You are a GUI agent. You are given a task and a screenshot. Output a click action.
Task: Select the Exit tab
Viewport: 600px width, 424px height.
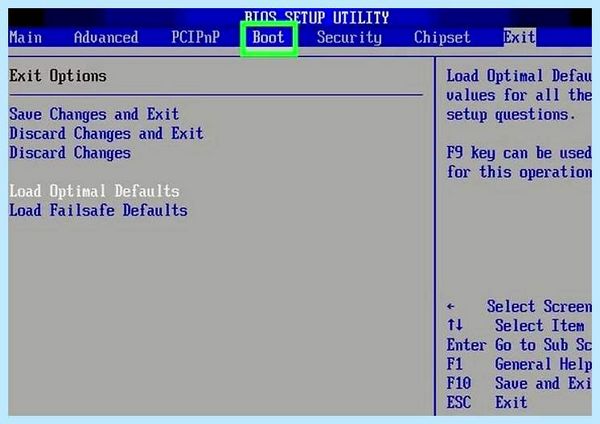point(519,38)
